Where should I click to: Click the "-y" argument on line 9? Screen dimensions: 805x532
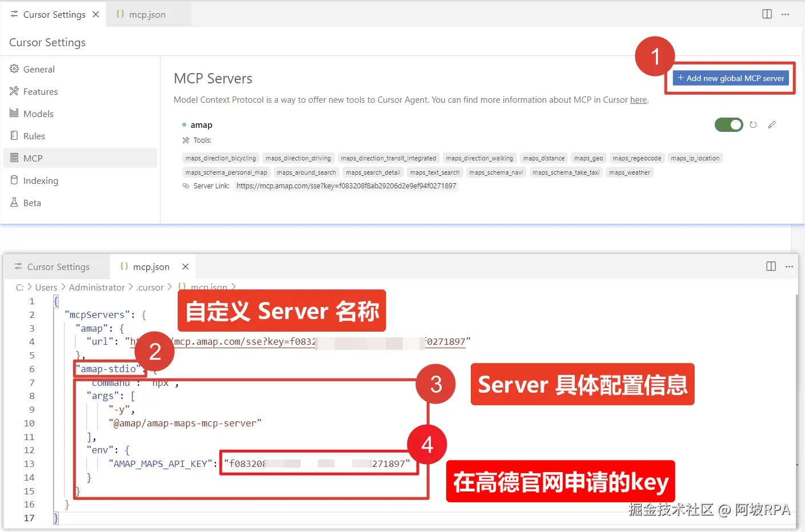tap(120, 409)
